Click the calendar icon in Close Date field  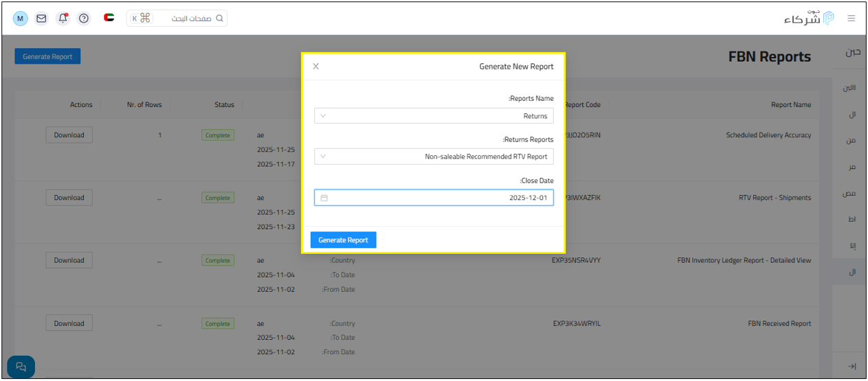pyautogui.click(x=324, y=198)
